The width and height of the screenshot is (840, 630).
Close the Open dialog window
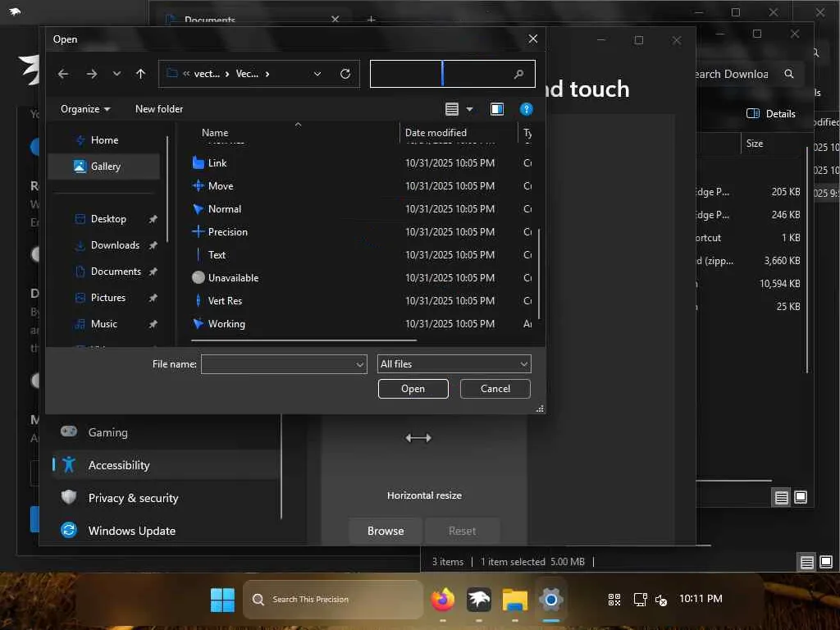click(x=533, y=39)
